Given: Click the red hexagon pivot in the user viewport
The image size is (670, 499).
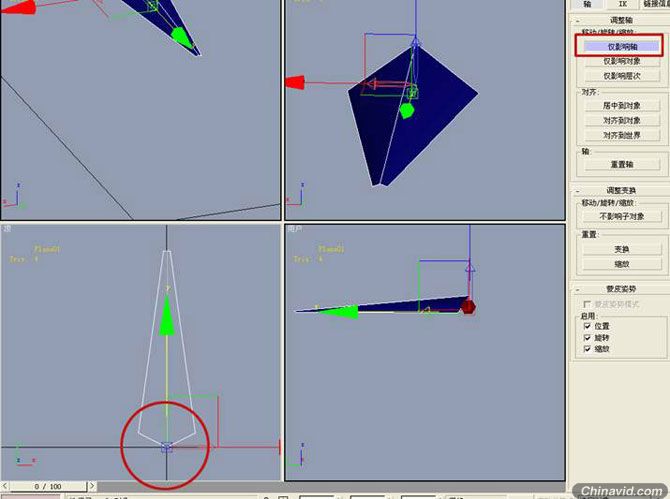Looking at the screenshot, I should point(468,307).
